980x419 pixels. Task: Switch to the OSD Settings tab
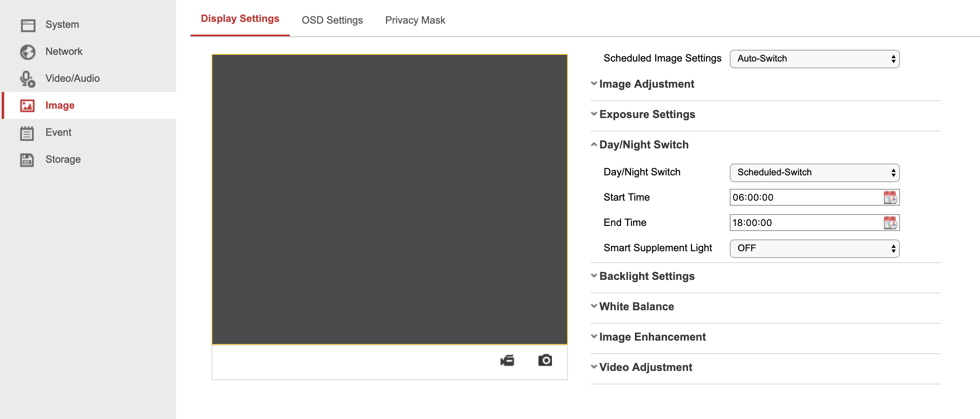(332, 20)
